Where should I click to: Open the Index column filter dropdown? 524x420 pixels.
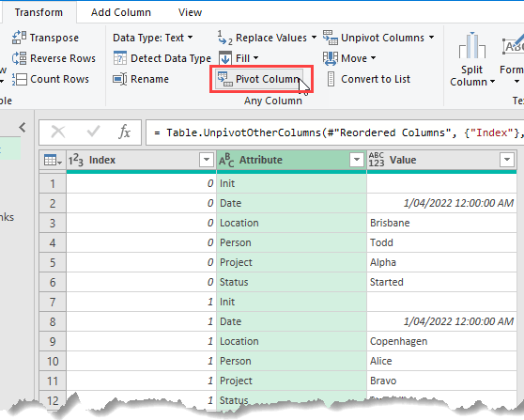coord(207,160)
